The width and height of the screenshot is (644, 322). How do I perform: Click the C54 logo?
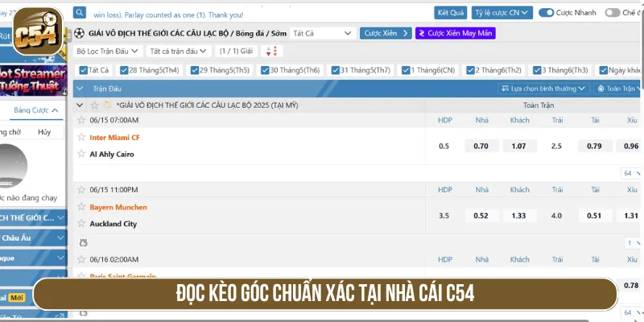(x=38, y=31)
